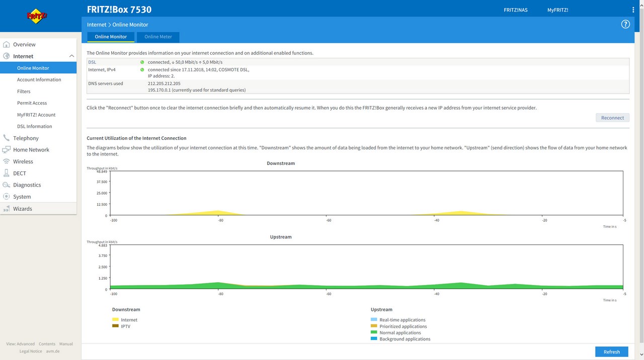Click the brown IPTV legend swatch
Screen dimensions: 644x360
115,326
